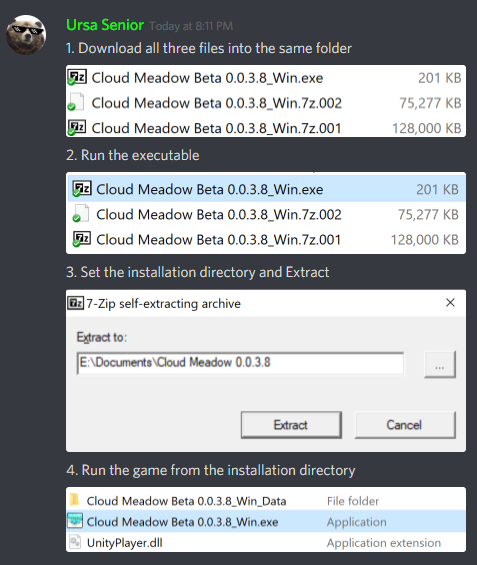Click the blank file icon of Win.7z.002 in the first file list
The width and height of the screenshot is (477, 565).
tap(76, 102)
